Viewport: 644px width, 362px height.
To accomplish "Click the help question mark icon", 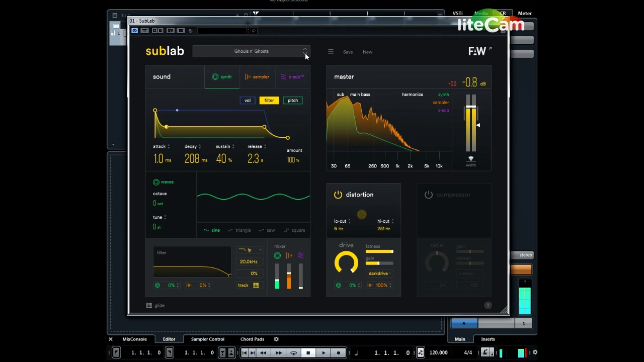I will pos(488,305).
